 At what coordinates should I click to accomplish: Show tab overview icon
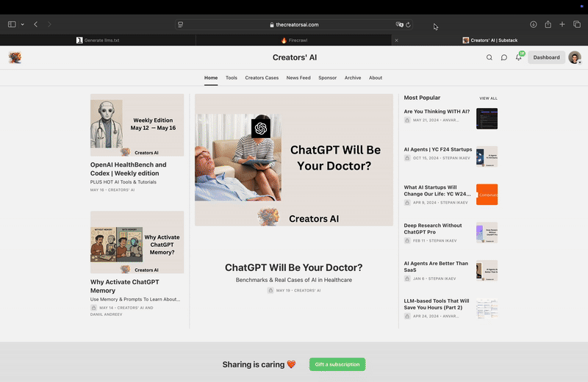tap(577, 24)
